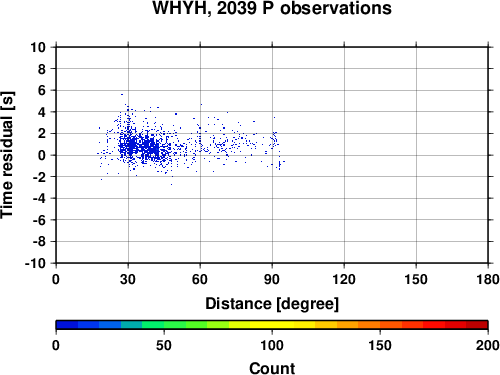Click the y-axis tick label 0

[x=42, y=155]
